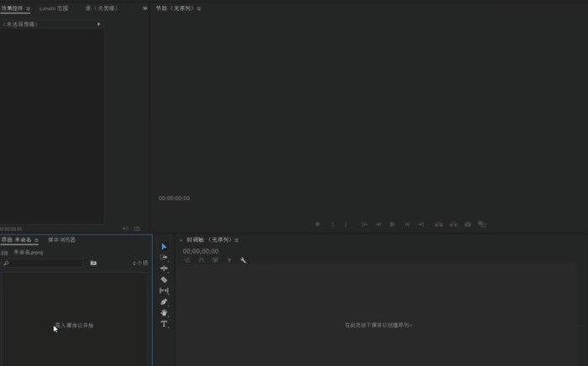Click the project bin icon beside file name

tap(4, 253)
